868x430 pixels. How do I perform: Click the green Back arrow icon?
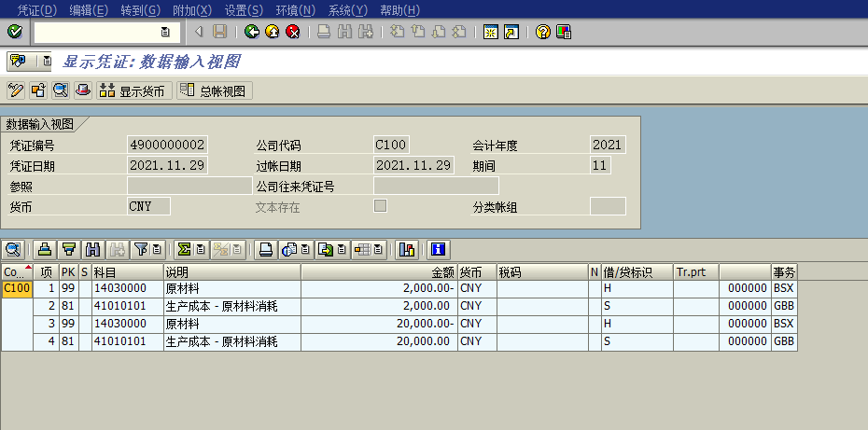tap(252, 32)
